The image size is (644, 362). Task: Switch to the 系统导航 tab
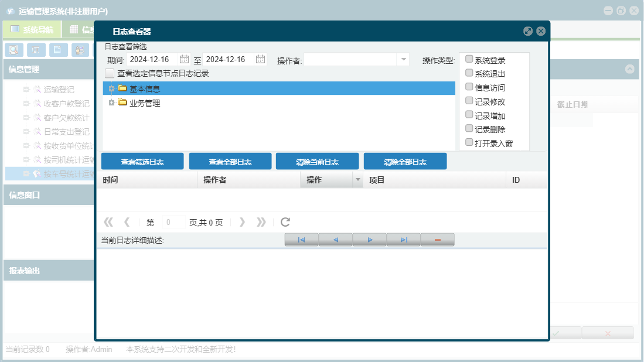coord(32,29)
